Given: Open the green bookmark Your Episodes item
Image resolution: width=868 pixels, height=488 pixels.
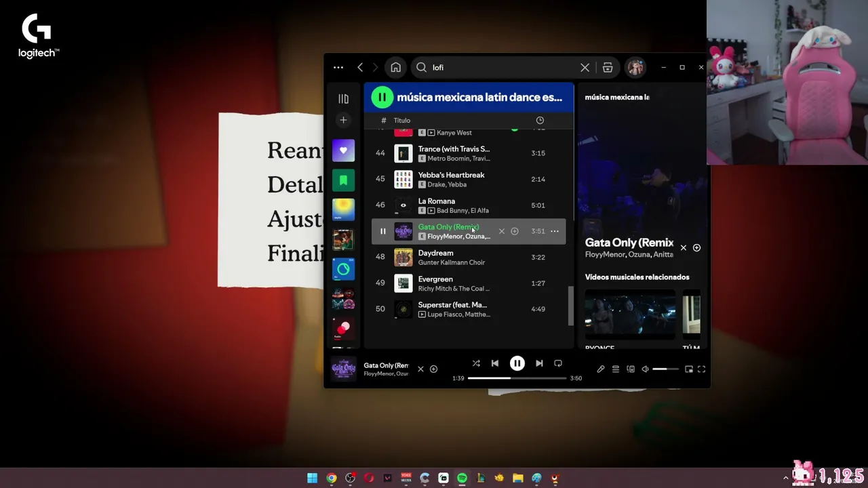Looking at the screenshot, I should (x=343, y=180).
